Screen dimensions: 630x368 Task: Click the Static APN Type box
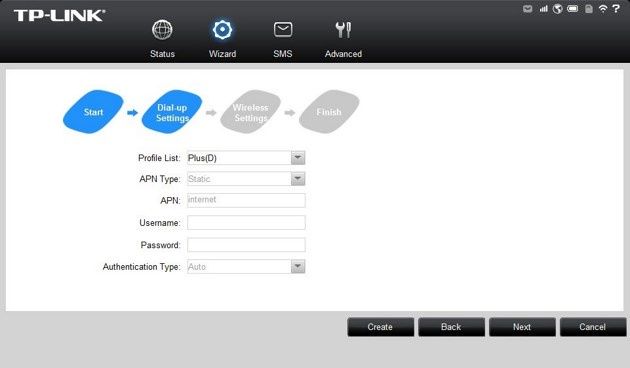246,179
